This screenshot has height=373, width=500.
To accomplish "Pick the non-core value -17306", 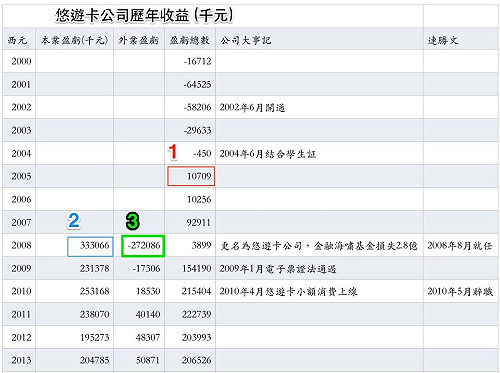I will click(x=146, y=268).
